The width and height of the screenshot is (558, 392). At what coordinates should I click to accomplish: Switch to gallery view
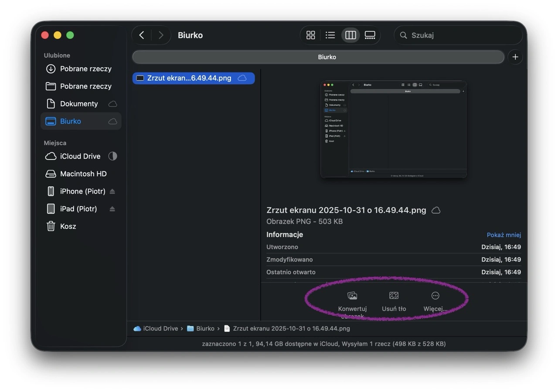pyautogui.click(x=370, y=35)
